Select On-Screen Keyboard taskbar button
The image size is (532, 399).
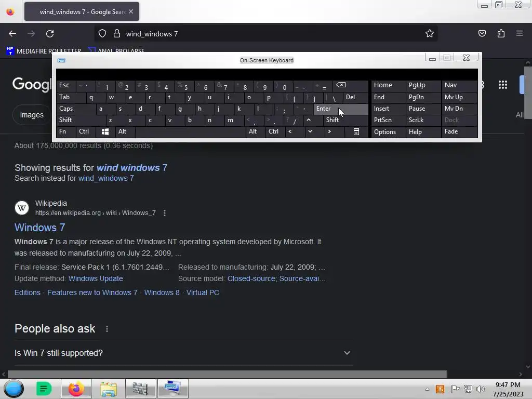pyautogui.click(x=172, y=389)
